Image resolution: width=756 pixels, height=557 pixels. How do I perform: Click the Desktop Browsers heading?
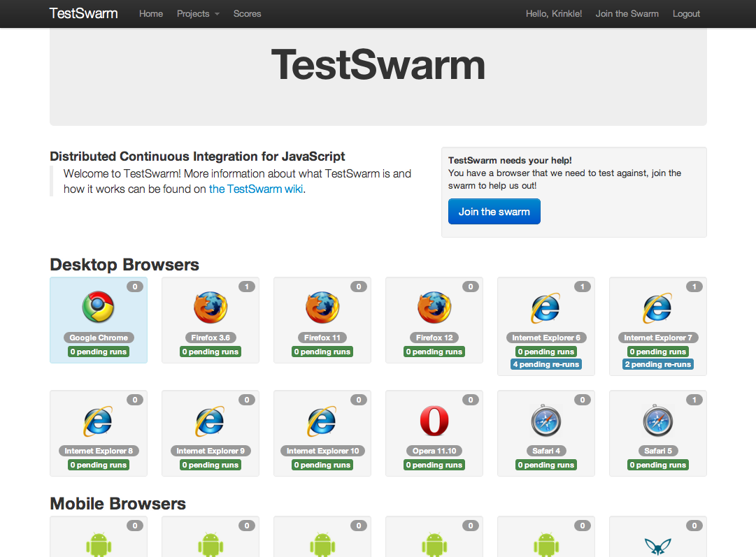click(x=124, y=265)
